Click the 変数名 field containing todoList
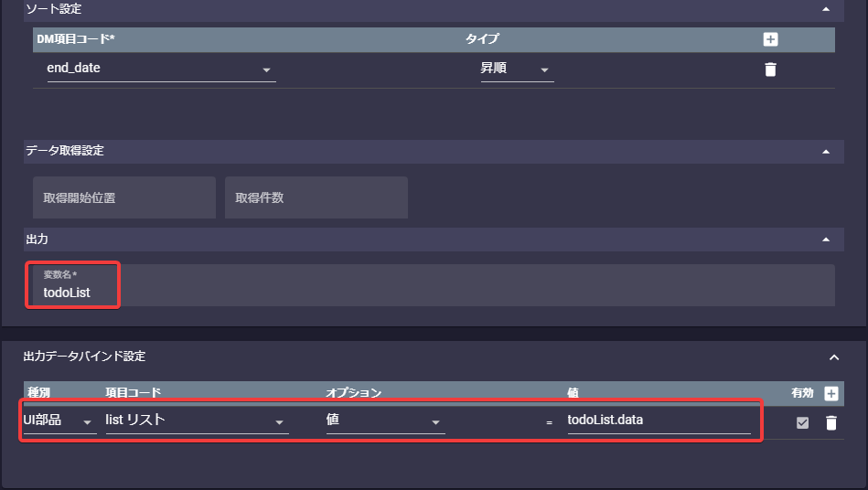The width and height of the screenshot is (868, 490). 434,285
